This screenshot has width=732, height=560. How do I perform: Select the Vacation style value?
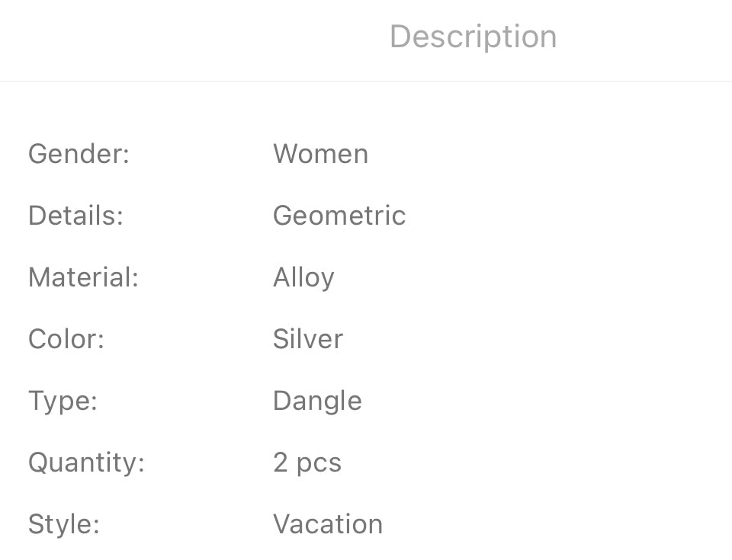tap(328, 524)
